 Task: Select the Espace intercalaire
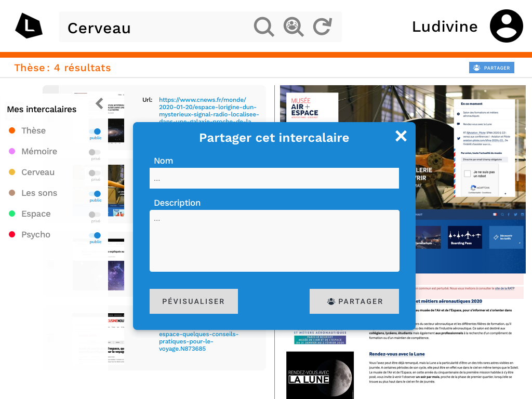(36, 214)
